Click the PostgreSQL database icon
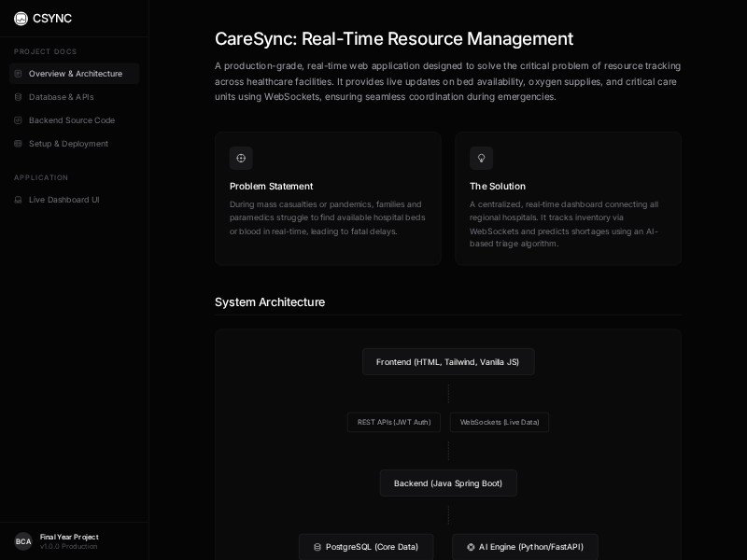The width and height of the screenshot is (747, 560). coord(317,547)
